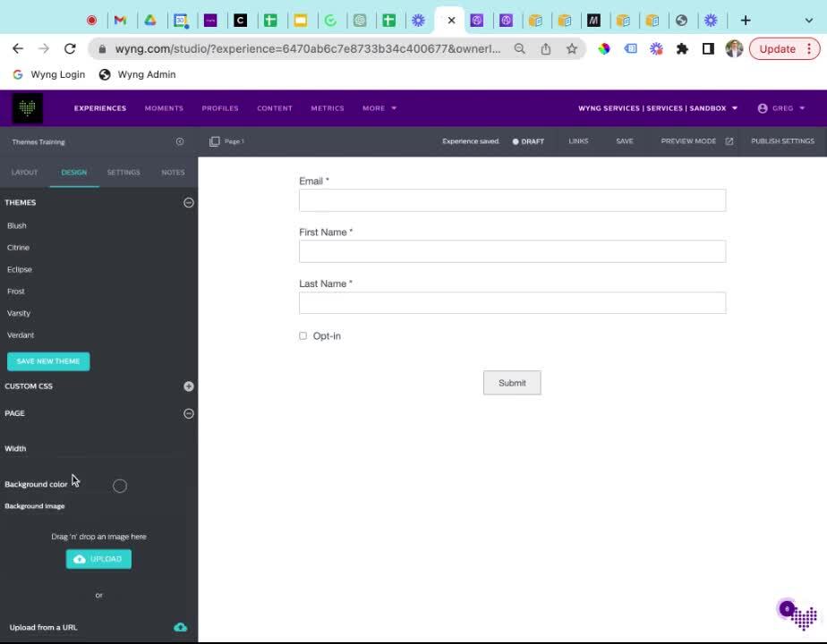Screen dimensions: 827x644
Task: Switch to LAYOUT tab
Action: tap(24, 173)
